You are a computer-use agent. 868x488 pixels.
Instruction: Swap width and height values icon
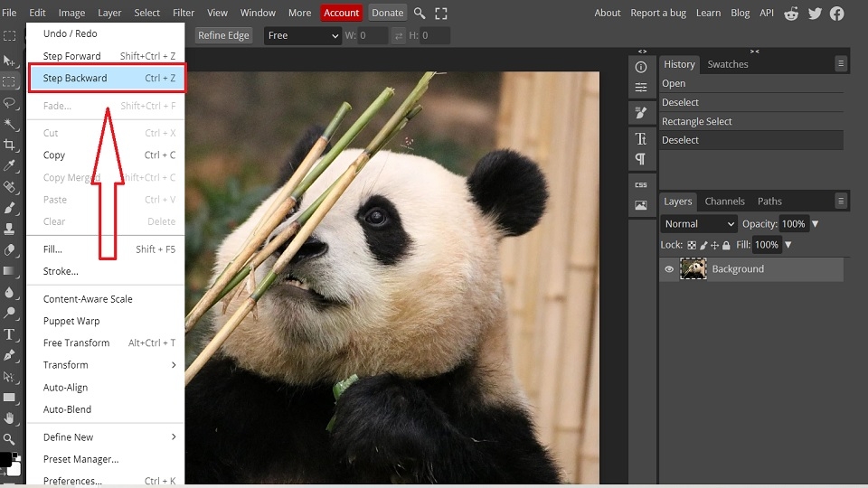[399, 36]
